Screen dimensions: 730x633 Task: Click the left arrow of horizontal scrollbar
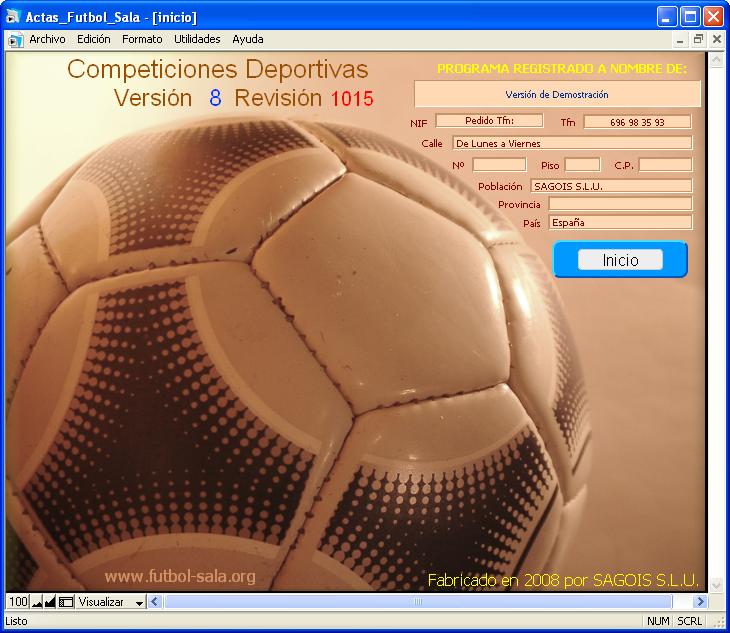point(155,602)
